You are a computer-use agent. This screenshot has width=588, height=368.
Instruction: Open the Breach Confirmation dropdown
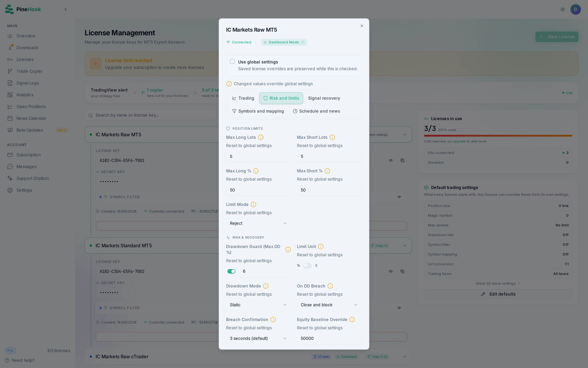click(258, 339)
